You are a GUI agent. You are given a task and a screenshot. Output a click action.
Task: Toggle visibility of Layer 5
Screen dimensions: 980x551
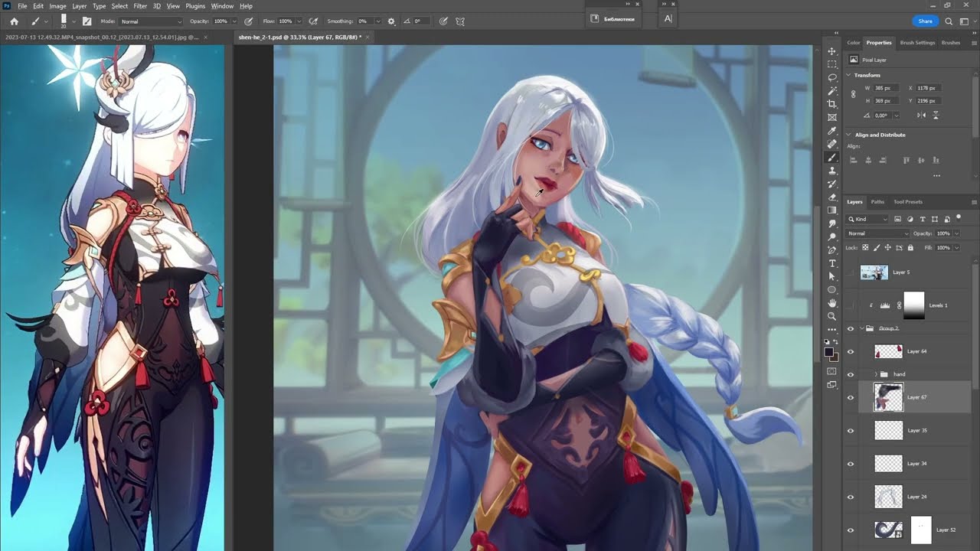pyautogui.click(x=850, y=272)
